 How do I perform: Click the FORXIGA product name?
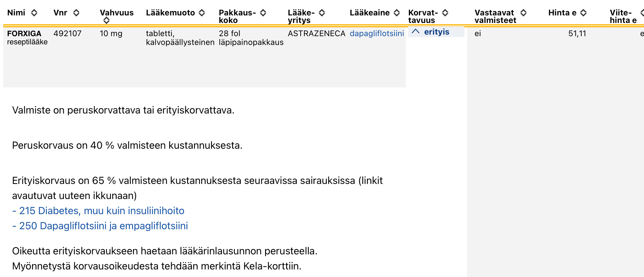pyautogui.click(x=24, y=33)
